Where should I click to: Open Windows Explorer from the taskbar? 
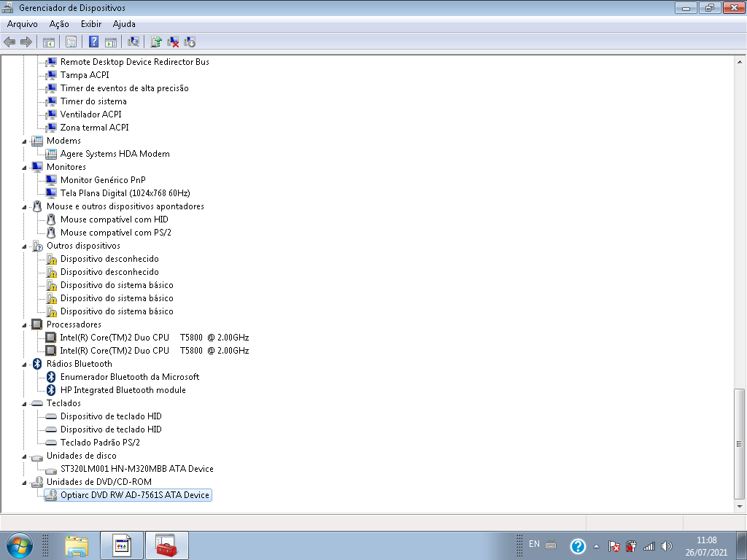[77, 545]
